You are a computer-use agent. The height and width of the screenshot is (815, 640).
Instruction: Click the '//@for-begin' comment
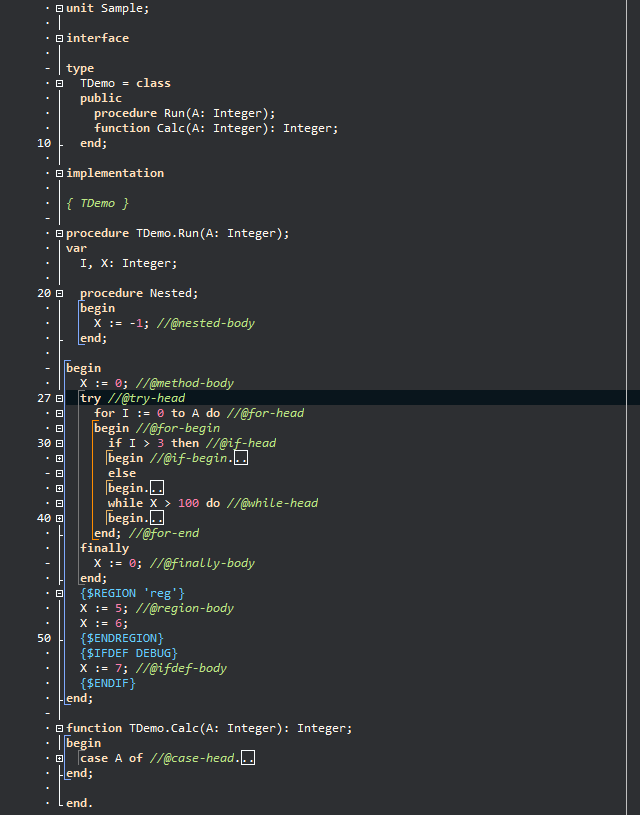[x=178, y=428]
